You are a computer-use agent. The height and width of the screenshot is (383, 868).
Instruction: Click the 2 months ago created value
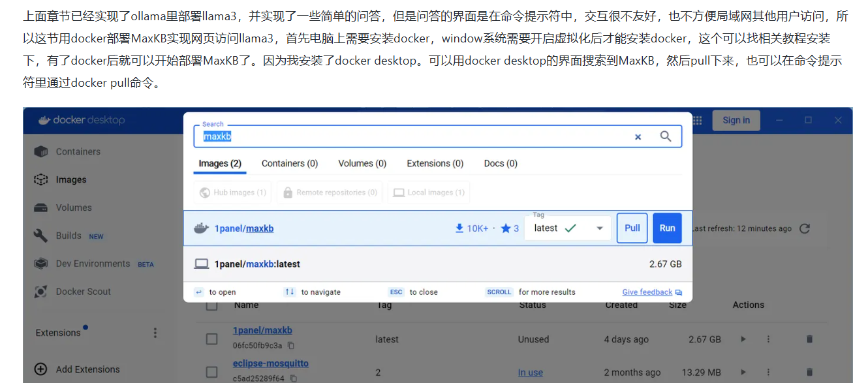pos(632,373)
